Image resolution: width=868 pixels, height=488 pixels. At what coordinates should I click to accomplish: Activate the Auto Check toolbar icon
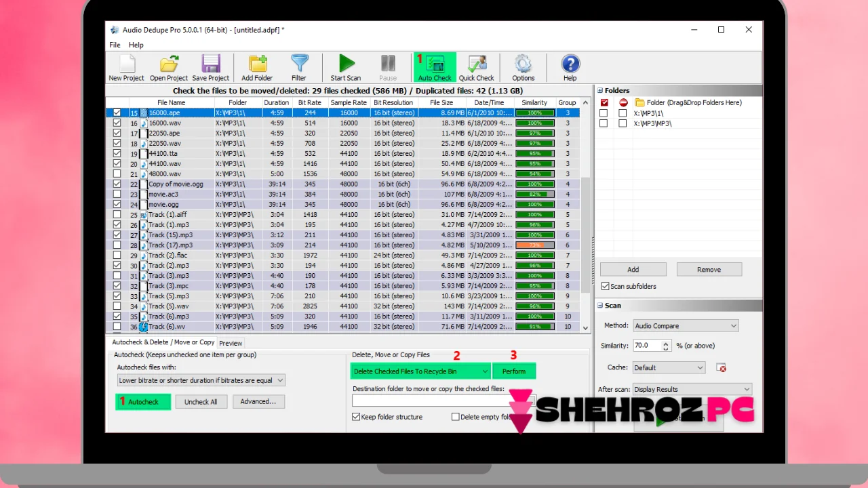pos(435,68)
